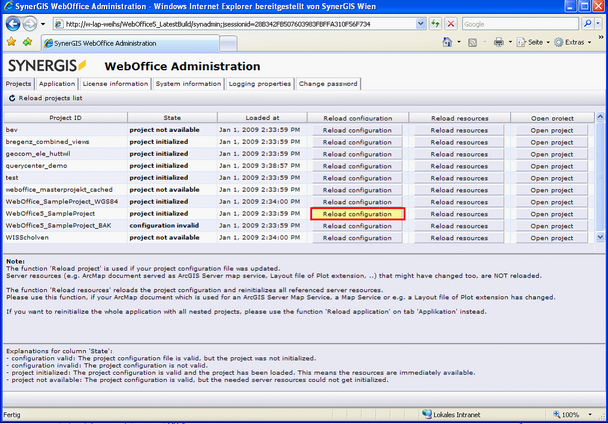This screenshot has width=608, height=424.
Task: Click the Reload projects list link
Action: (x=50, y=98)
